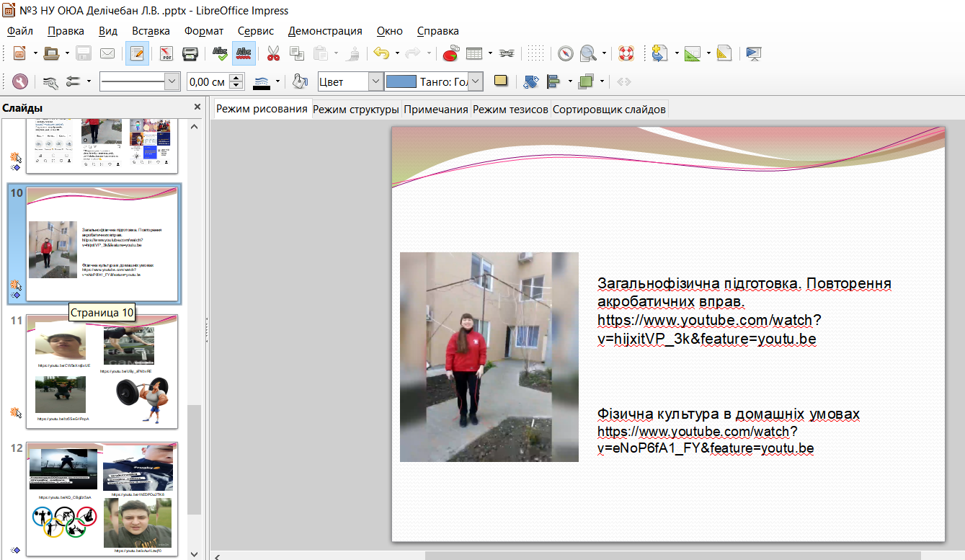The image size is (965, 560).
Task: Toggle the Shadow button
Action: (x=501, y=81)
